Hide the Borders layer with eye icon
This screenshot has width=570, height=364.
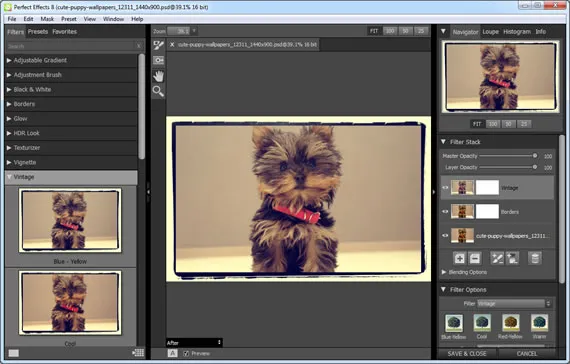[x=445, y=212]
